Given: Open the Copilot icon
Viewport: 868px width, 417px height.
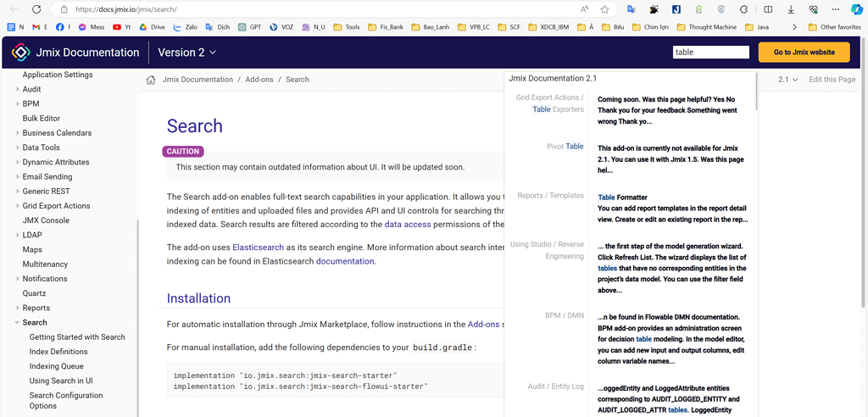Looking at the screenshot, I should 856,9.
